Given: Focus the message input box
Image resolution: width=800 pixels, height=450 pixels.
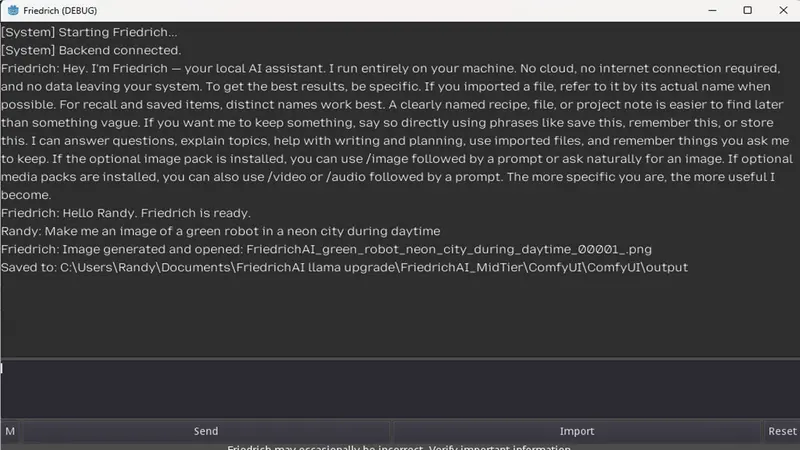Looking at the screenshot, I should 400,389.
